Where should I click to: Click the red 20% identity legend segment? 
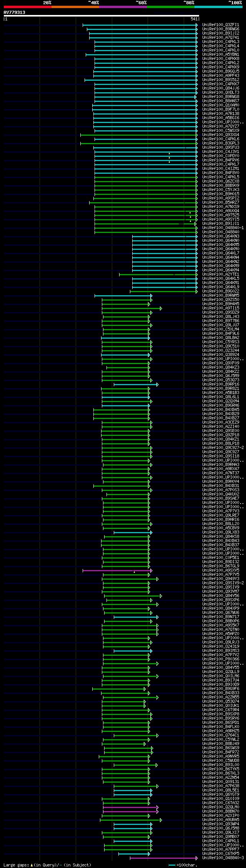point(28,7)
